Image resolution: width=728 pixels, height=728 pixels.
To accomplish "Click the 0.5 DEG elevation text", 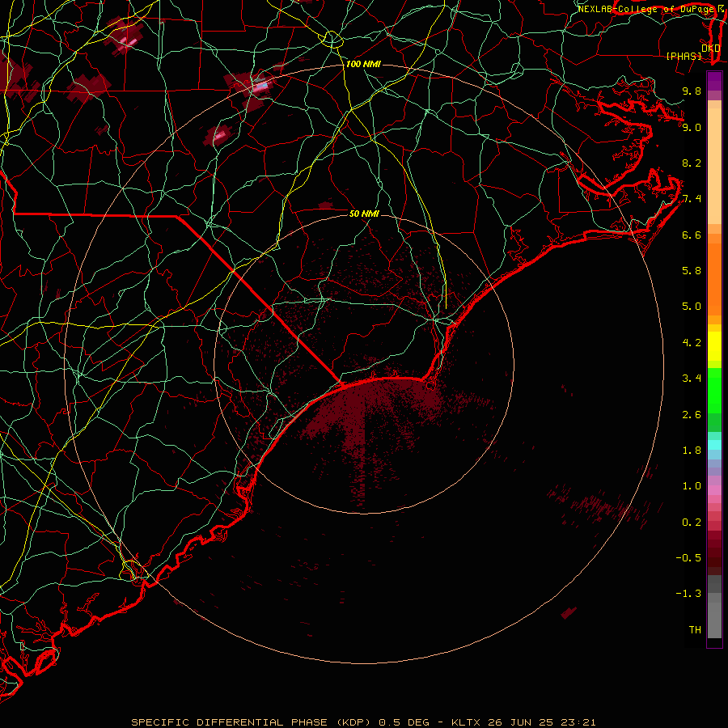I will [x=405, y=722].
